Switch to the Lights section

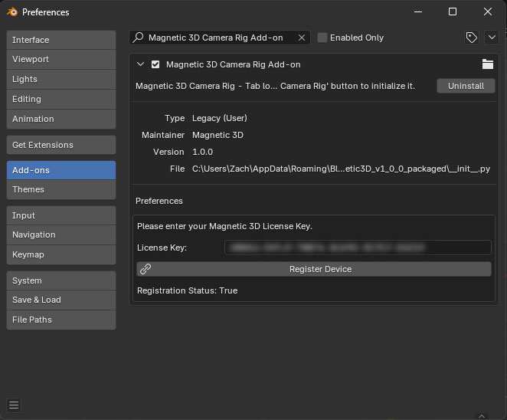[61, 79]
